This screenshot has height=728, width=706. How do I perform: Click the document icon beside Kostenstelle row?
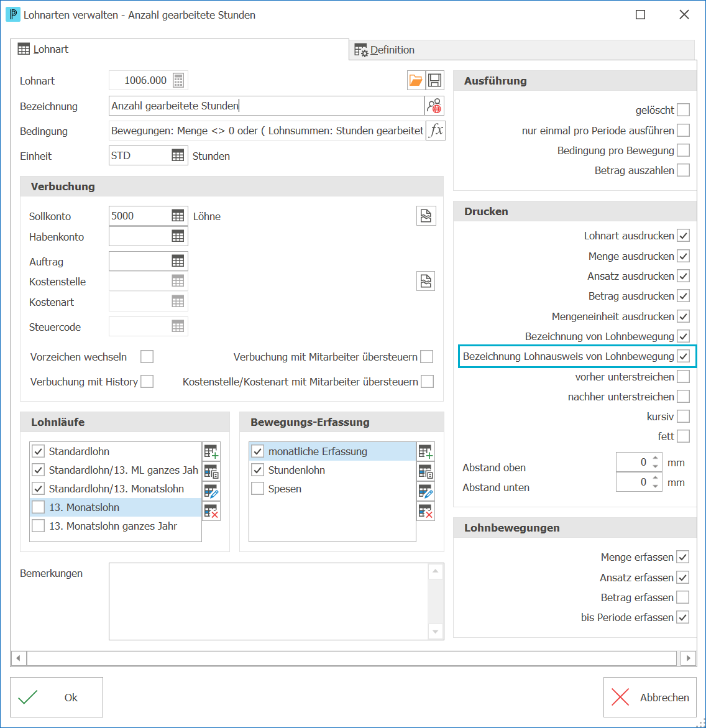pos(426,281)
